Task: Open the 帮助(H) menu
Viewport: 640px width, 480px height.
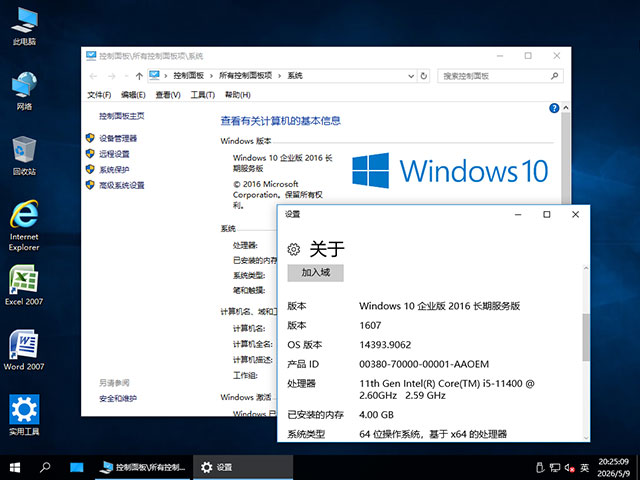Action: click(238, 95)
